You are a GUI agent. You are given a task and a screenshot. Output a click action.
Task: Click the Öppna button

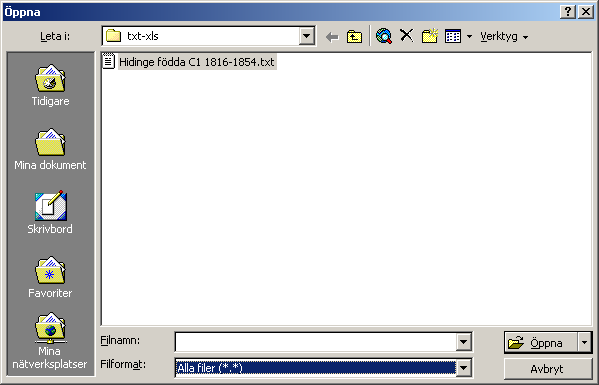tap(541, 343)
